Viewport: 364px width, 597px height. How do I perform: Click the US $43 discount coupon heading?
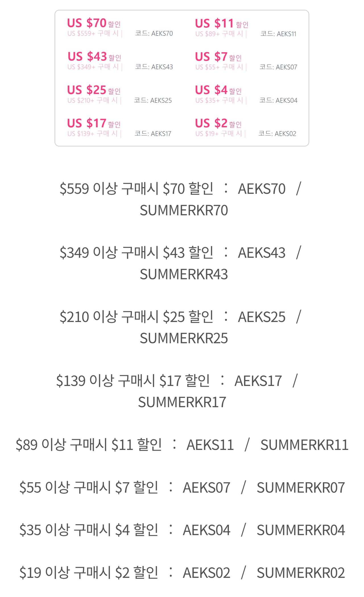(x=94, y=57)
